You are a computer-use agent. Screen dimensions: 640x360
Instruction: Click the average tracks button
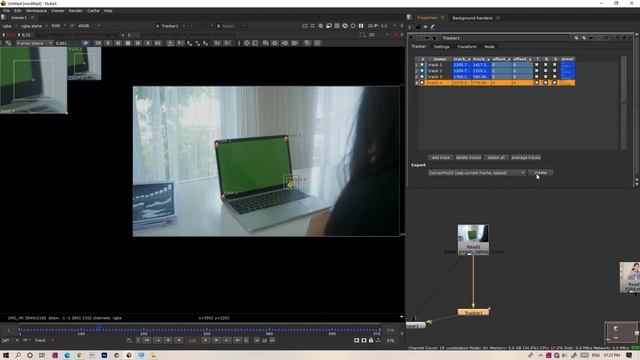526,158
